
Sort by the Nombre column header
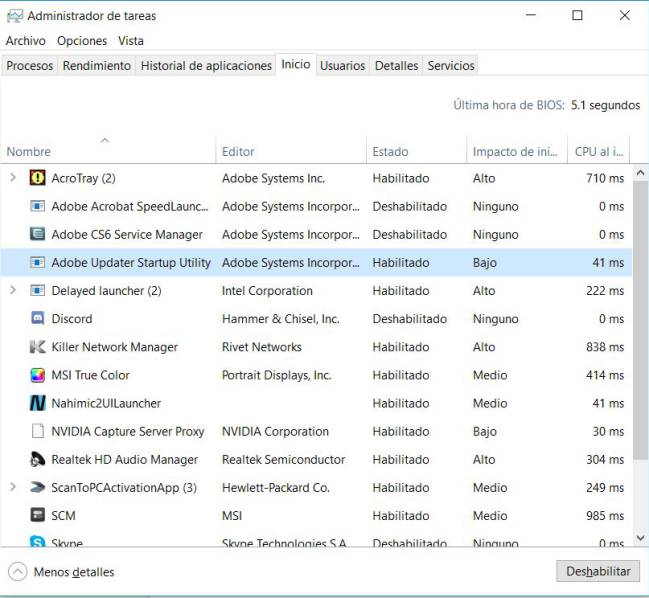[x=108, y=151]
